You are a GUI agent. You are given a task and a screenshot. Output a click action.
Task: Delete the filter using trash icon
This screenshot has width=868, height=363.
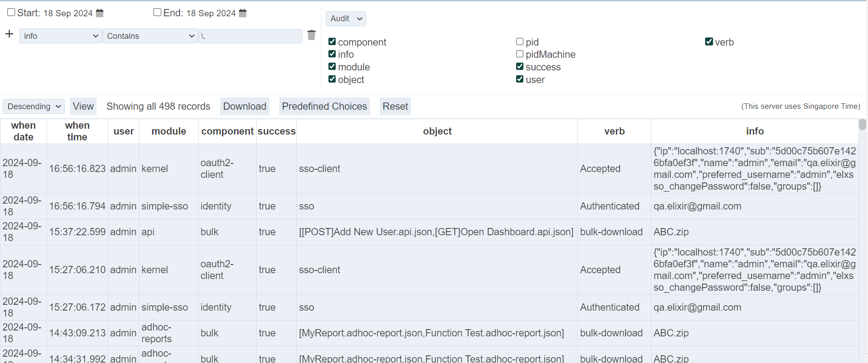point(311,35)
